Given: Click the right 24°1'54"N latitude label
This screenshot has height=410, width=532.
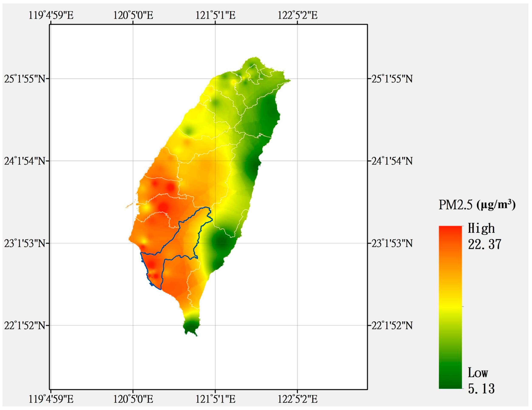Looking at the screenshot, I should coord(392,161).
